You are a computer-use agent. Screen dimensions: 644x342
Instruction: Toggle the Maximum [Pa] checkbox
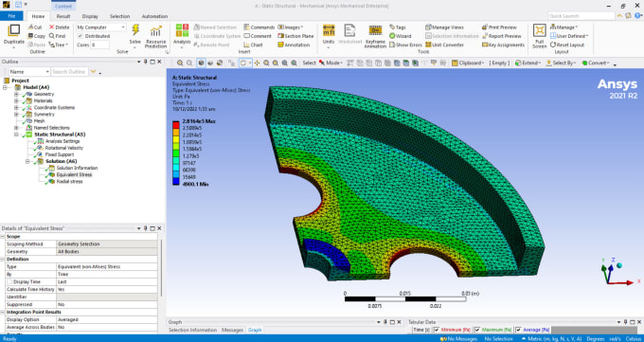477,330
